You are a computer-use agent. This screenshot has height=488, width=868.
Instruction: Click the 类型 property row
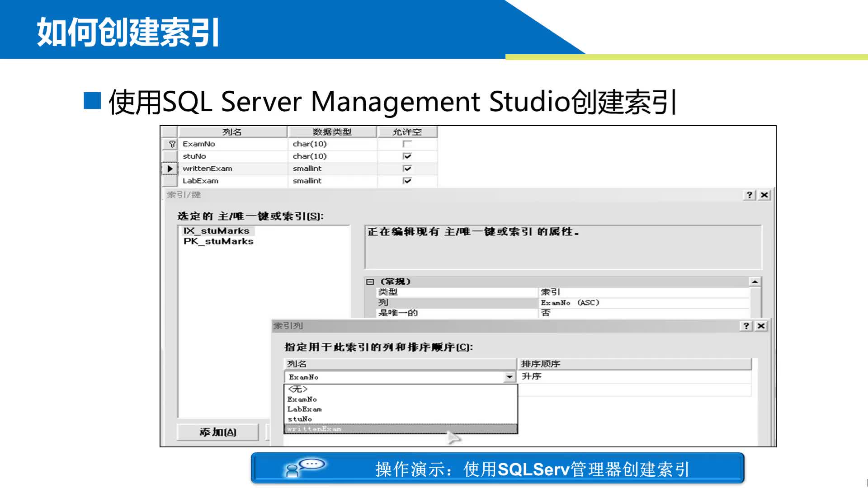(x=563, y=292)
